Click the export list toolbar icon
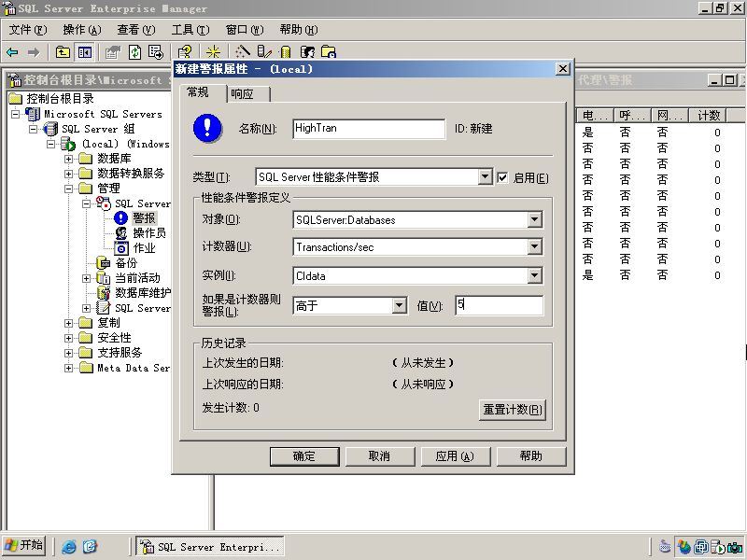 tap(155, 52)
